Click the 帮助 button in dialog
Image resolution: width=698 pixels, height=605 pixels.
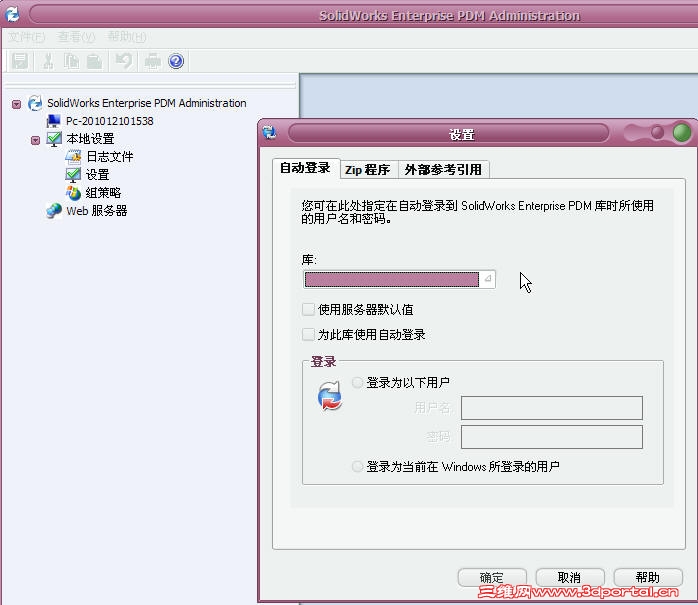pyautogui.click(x=648, y=577)
